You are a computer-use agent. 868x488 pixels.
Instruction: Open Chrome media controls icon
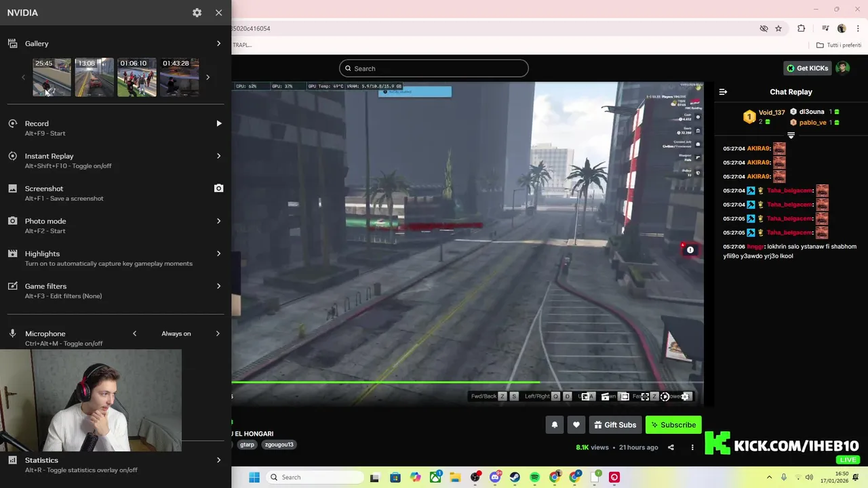click(825, 28)
